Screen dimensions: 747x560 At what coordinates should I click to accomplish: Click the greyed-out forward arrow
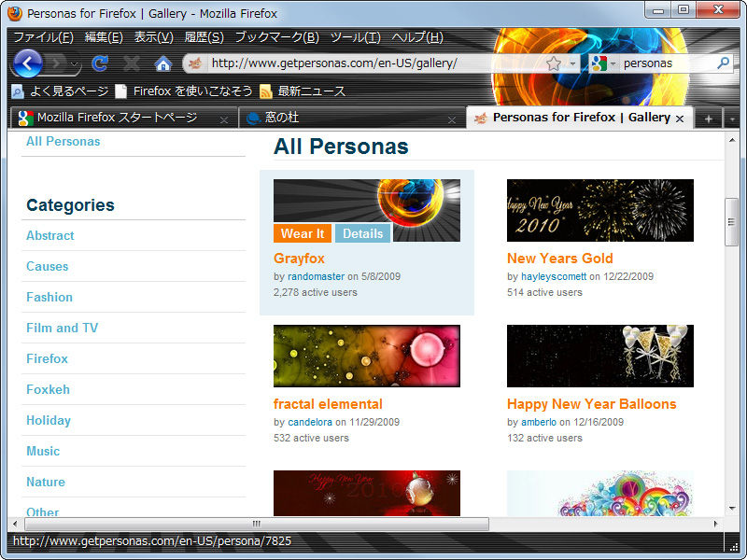coord(57,63)
